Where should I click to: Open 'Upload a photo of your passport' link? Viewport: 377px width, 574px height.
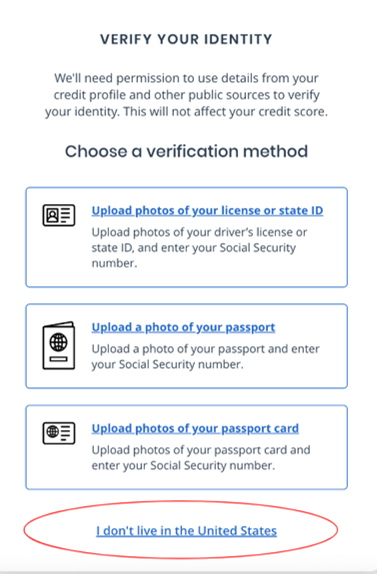pyautogui.click(x=183, y=327)
